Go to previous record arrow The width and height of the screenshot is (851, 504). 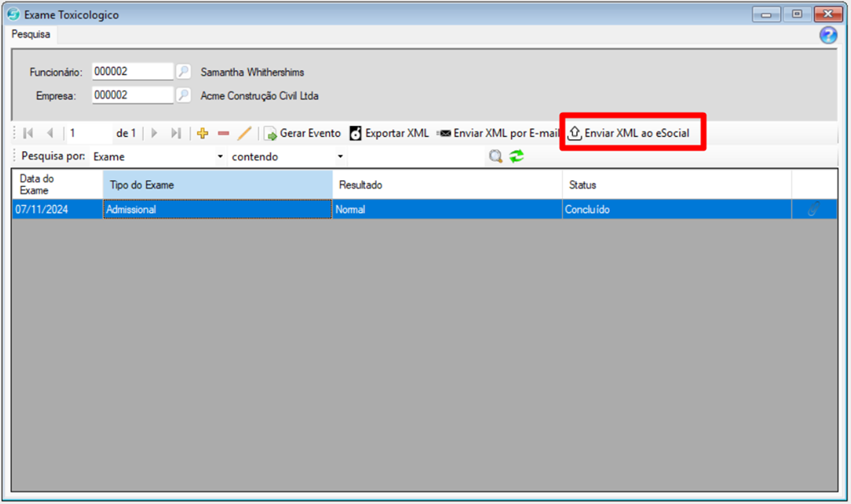[50, 133]
